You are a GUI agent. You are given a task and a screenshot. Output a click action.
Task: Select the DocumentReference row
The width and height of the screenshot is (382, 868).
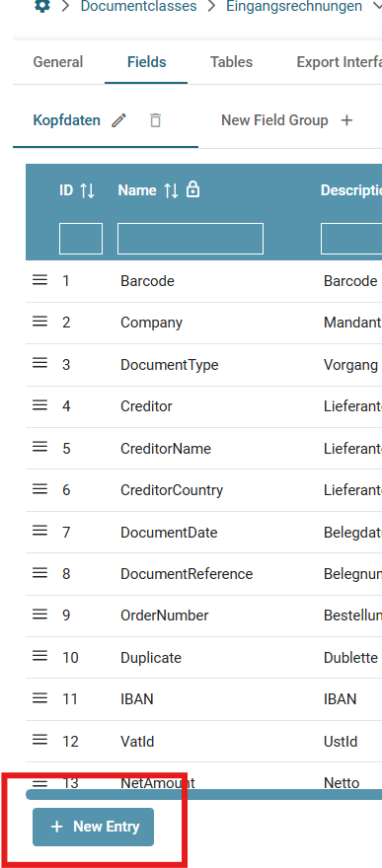click(203, 573)
